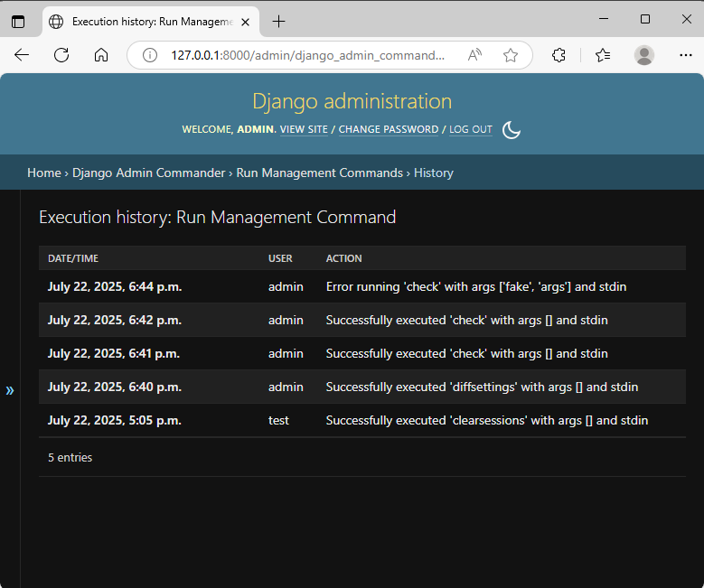Viewport: 704px width, 588px height.
Task: Go to Run Management Commands breadcrumb
Action: (x=320, y=173)
